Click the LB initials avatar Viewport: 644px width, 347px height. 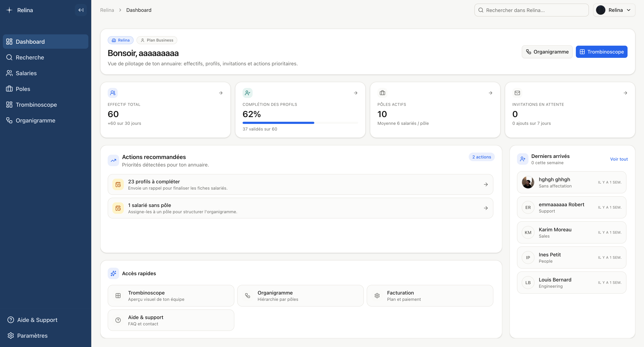[528, 283]
